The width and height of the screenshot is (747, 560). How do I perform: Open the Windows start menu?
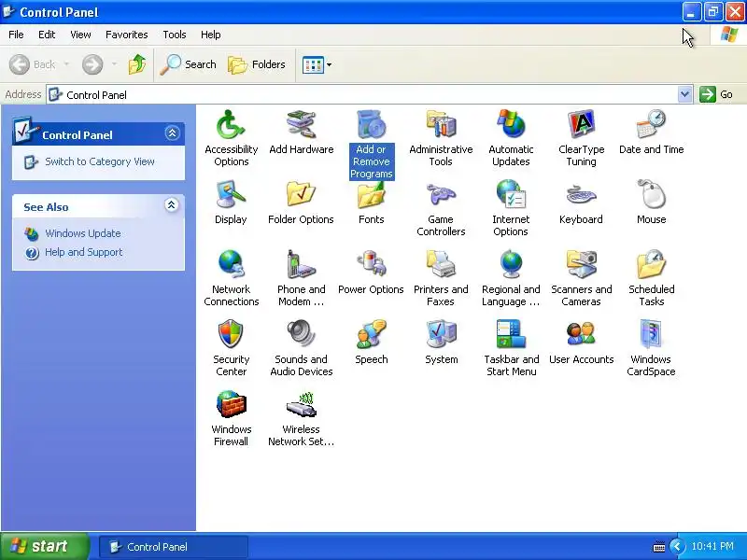click(x=44, y=546)
